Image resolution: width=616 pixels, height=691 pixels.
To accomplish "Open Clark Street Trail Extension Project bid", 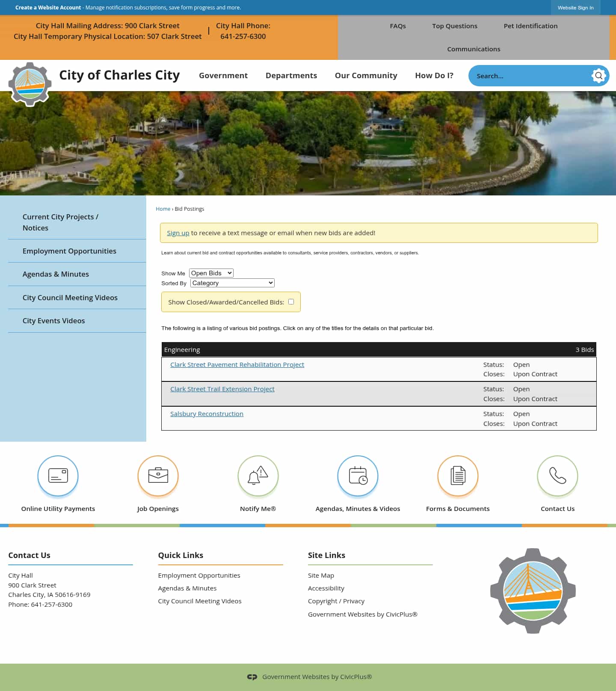I will [x=222, y=389].
